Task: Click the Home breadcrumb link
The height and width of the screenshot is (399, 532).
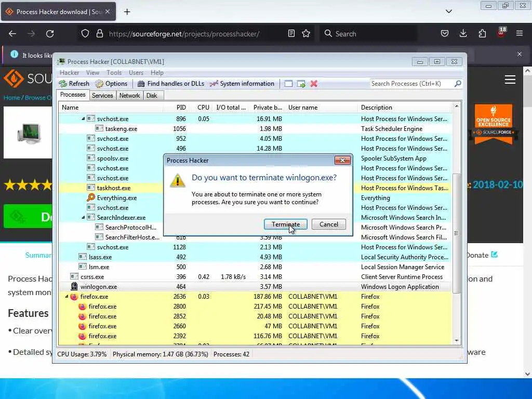Action: click(x=12, y=98)
